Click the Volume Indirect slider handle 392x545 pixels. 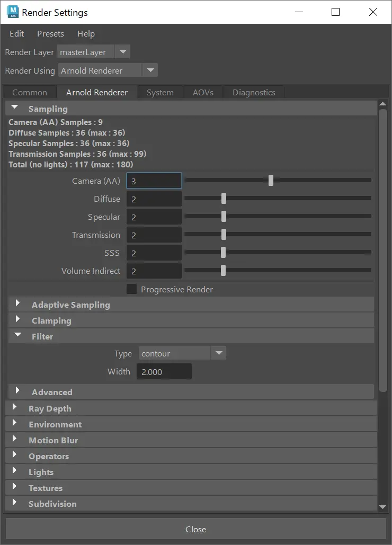point(223,271)
